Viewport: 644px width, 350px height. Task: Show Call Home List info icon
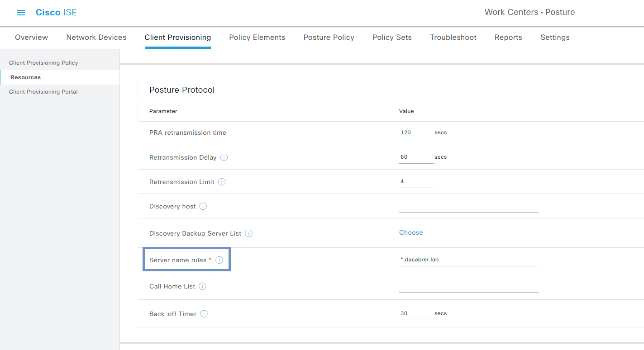click(203, 286)
